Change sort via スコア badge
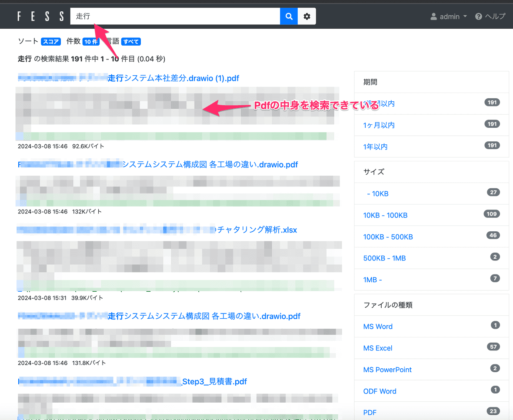 [x=51, y=42]
